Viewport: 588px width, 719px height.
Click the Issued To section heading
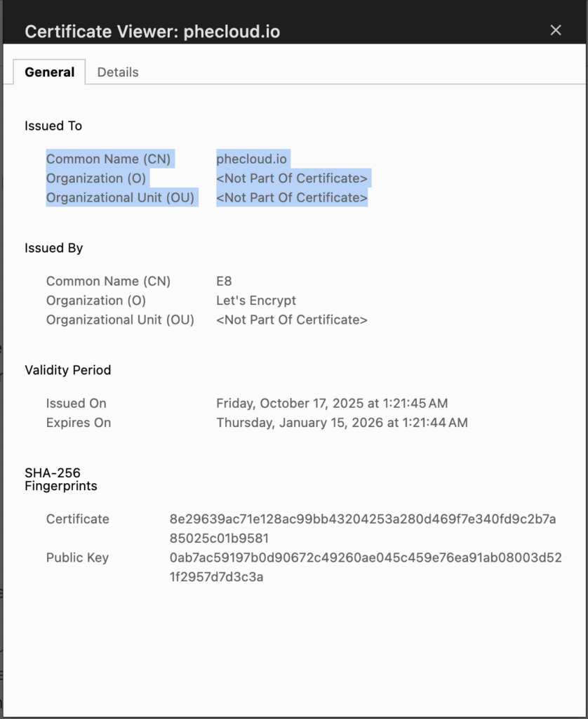[x=53, y=126]
